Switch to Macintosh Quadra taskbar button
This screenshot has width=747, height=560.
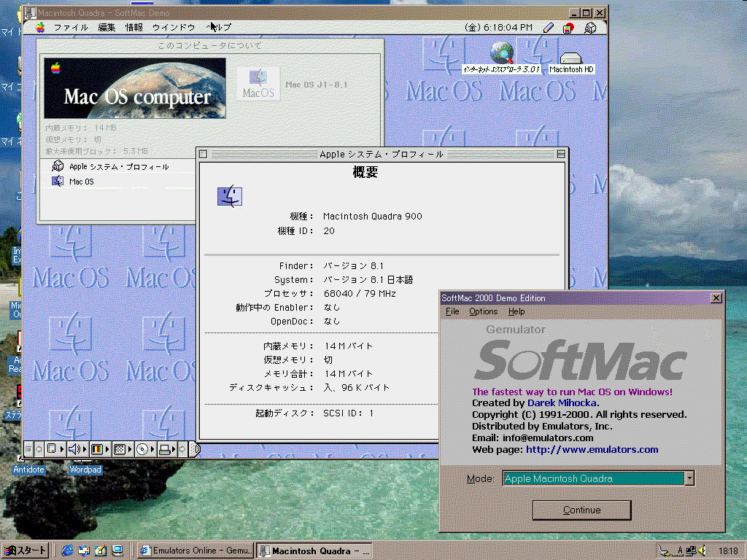tap(314, 551)
